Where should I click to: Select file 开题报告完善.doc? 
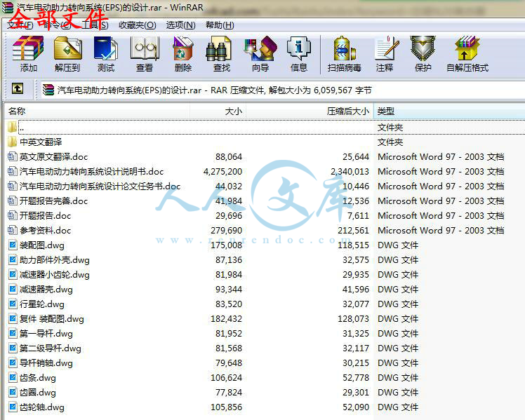(53, 201)
